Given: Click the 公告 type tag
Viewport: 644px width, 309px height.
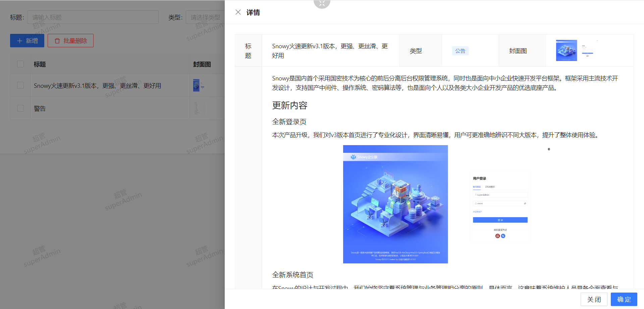Looking at the screenshot, I should point(460,51).
